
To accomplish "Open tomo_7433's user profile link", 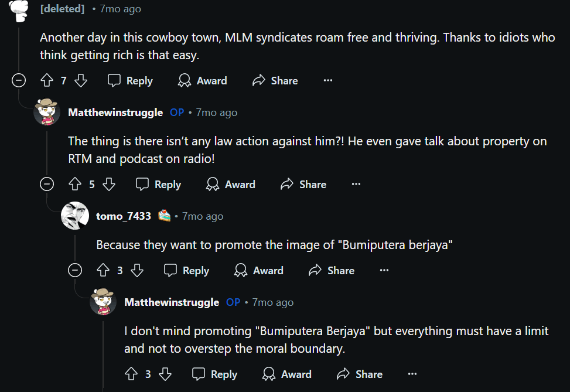I will pyautogui.click(x=123, y=216).
